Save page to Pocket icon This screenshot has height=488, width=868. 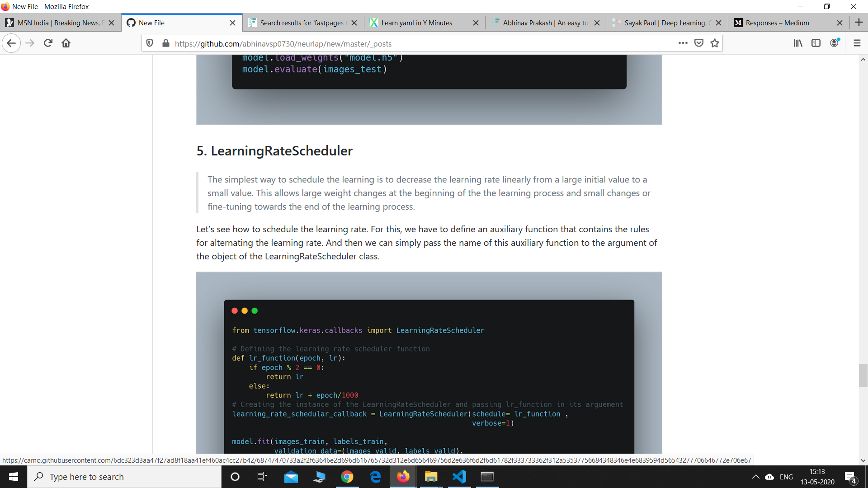click(699, 43)
